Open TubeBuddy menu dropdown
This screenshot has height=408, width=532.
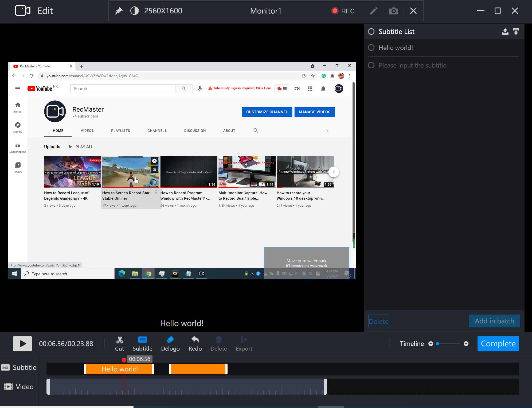[x=282, y=89]
